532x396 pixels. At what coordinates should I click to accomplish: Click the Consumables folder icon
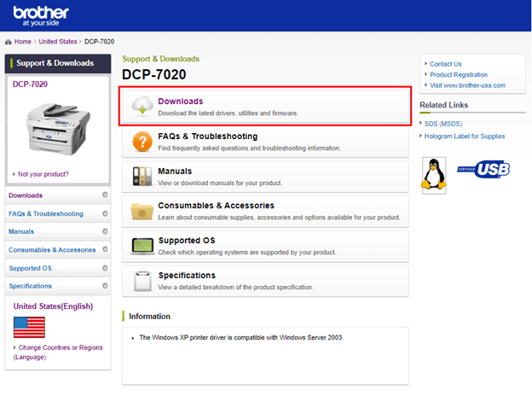[142, 212]
